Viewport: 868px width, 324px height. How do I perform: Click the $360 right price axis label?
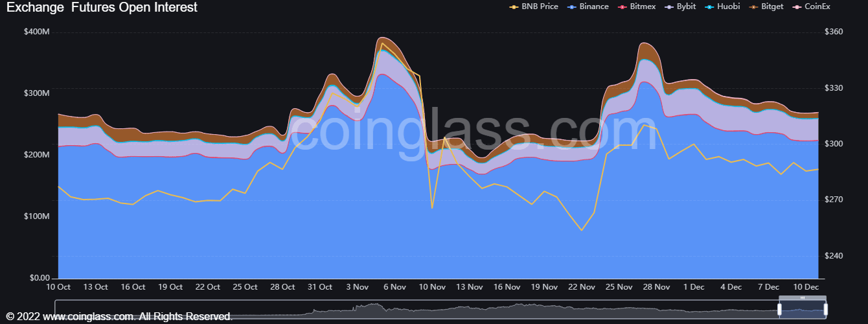pos(833,32)
